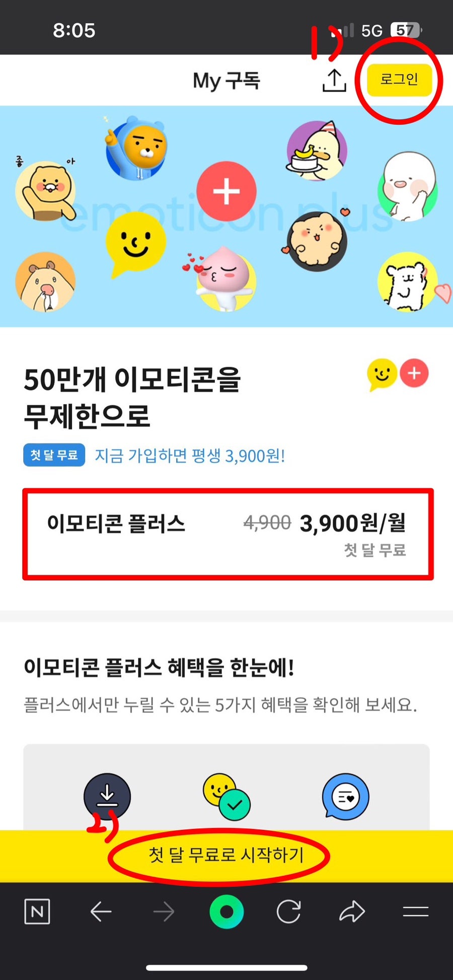The height and width of the screenshot is (980, 453).
Task: Tap the green circle Naver search button
Action: (x=226, y=912)
